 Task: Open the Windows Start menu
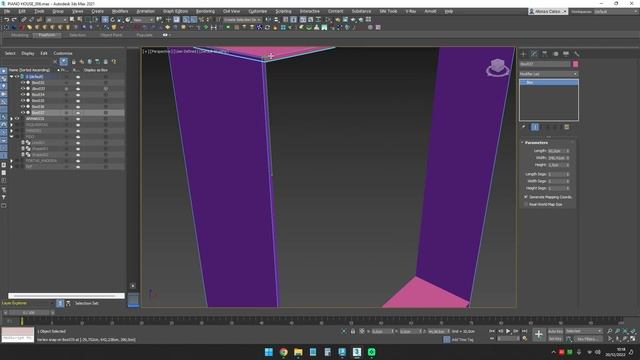pyautogui.click(x=269, y=352)
